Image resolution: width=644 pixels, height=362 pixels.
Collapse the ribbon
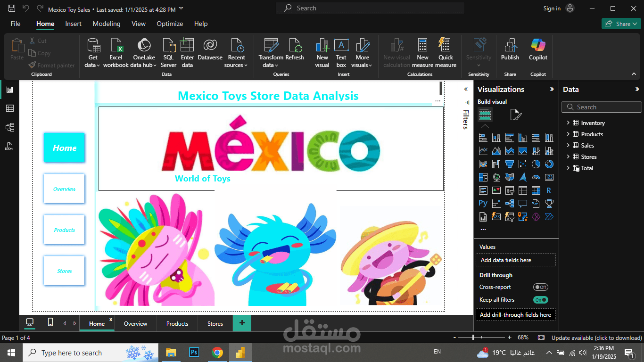[634, 74]
